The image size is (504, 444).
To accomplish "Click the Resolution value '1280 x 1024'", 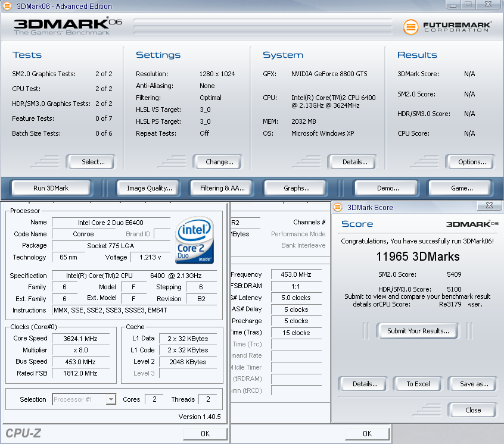I will 217,74.
